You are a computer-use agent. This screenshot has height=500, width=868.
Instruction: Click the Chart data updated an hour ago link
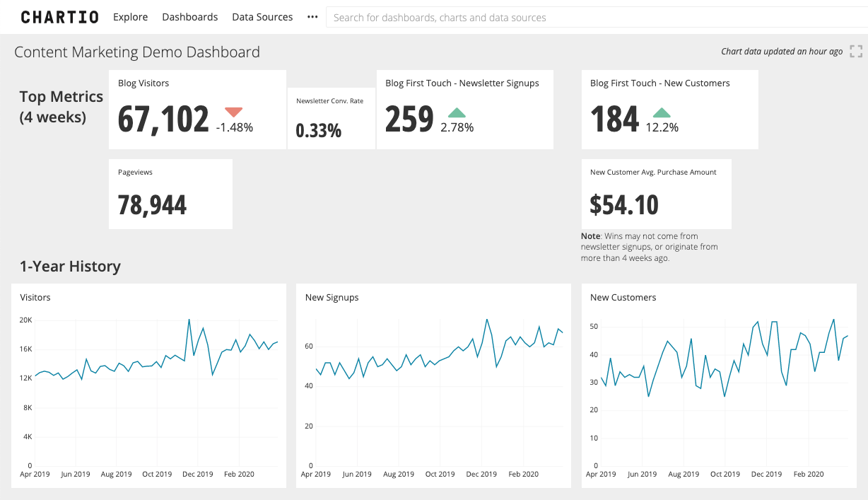click(x=782, y=51)
